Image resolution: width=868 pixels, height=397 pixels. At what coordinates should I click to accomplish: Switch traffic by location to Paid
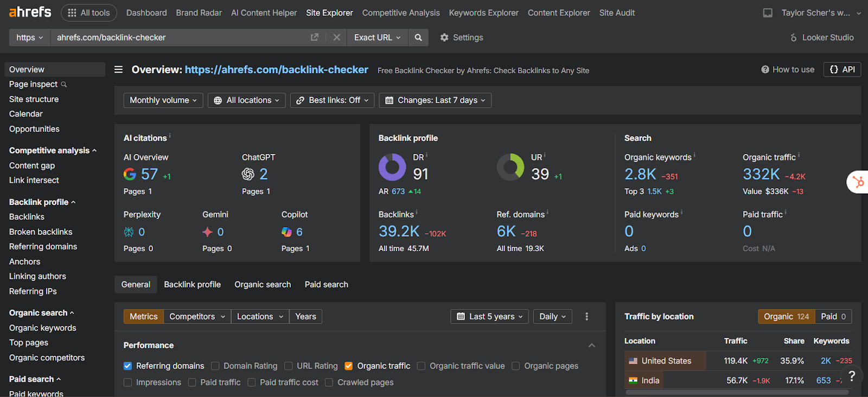(833, 316)
